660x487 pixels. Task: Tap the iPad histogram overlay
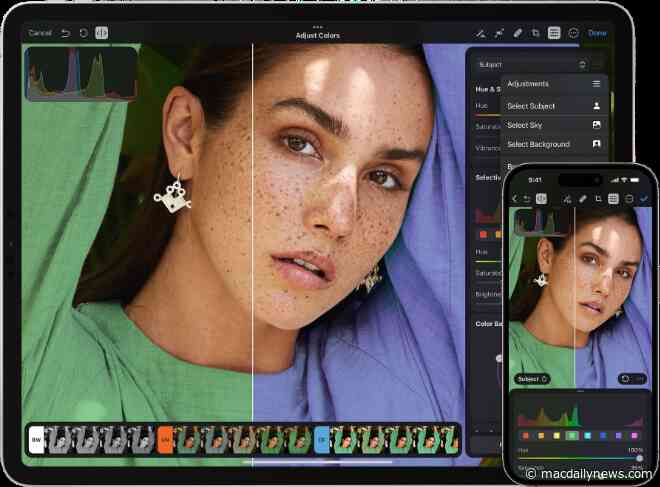tap(81, 74)
